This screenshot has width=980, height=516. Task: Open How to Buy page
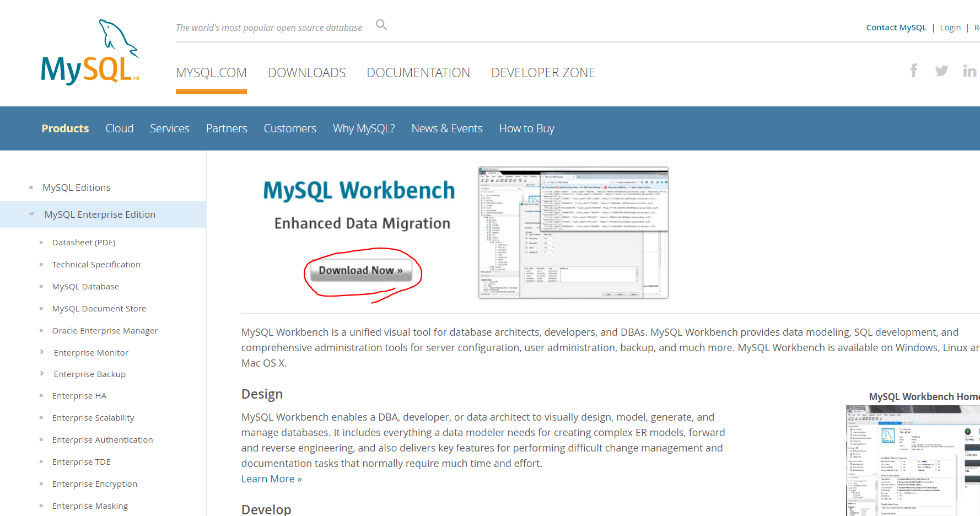(x=527, y=128)
